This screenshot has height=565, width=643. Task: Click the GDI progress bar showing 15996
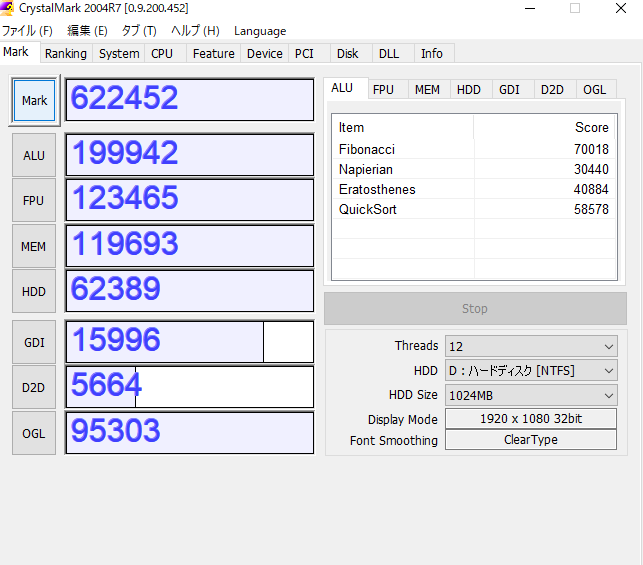tap(190, 342)
